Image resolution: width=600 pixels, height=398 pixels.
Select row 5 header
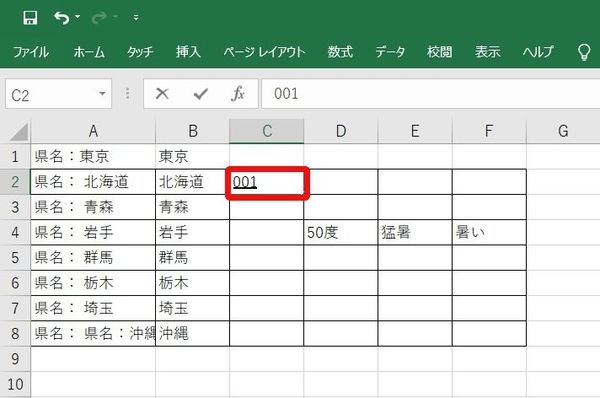pos(15,258)
